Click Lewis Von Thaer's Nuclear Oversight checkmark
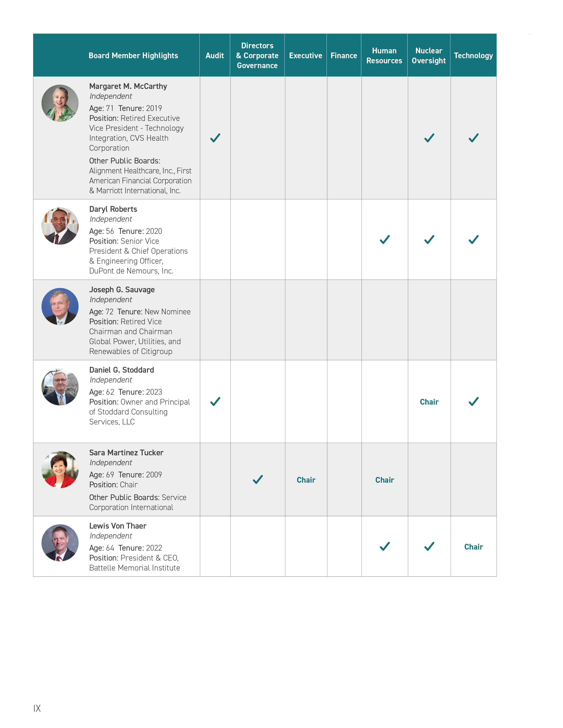This screenshot has height=728, width=563. coord(429,546)
